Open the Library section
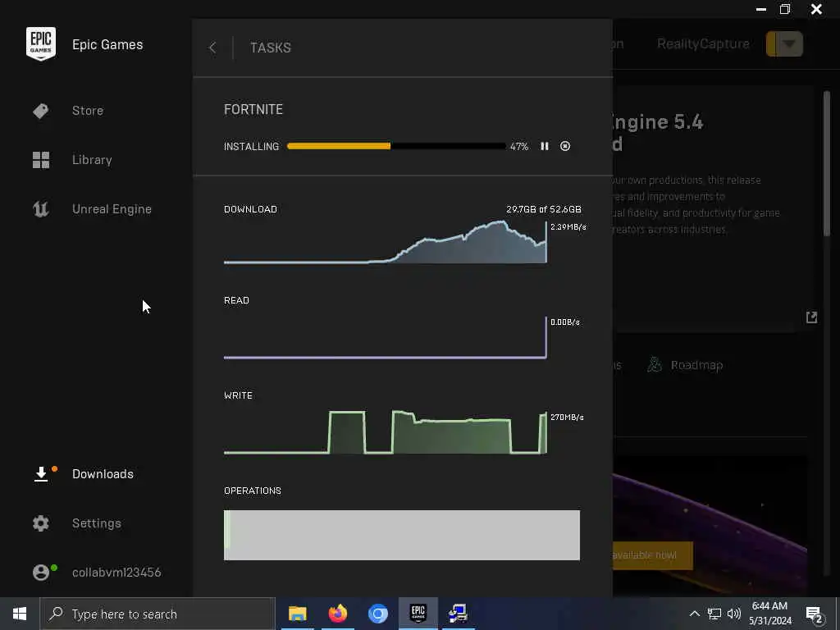Image resolution: width=840 pixels, height=630 pixels. (x=92, y=160)
